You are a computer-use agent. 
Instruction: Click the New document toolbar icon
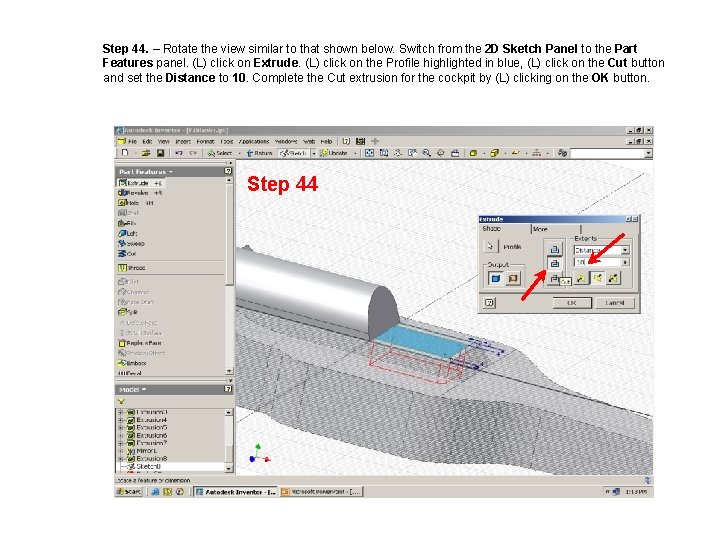coord(125,153)
